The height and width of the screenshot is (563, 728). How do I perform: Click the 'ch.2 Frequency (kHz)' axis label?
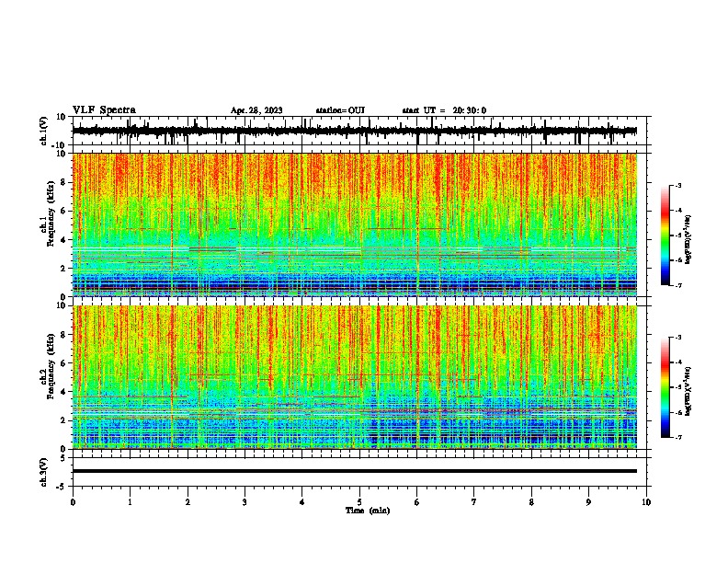click(47, 366)
